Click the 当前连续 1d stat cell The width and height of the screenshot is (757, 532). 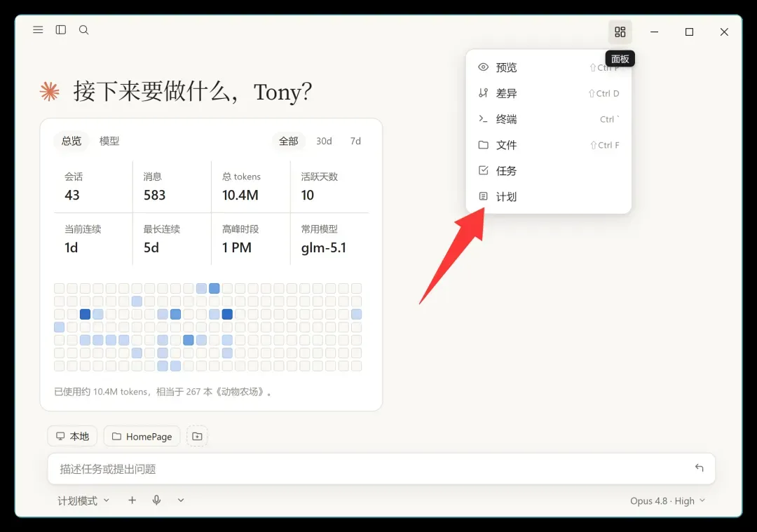coord(93,239)
